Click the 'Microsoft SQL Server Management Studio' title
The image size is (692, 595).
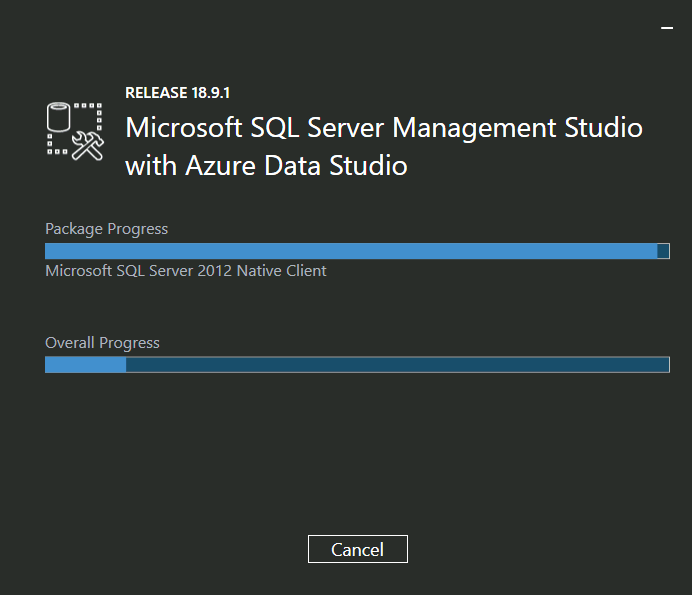coord(384,128)
